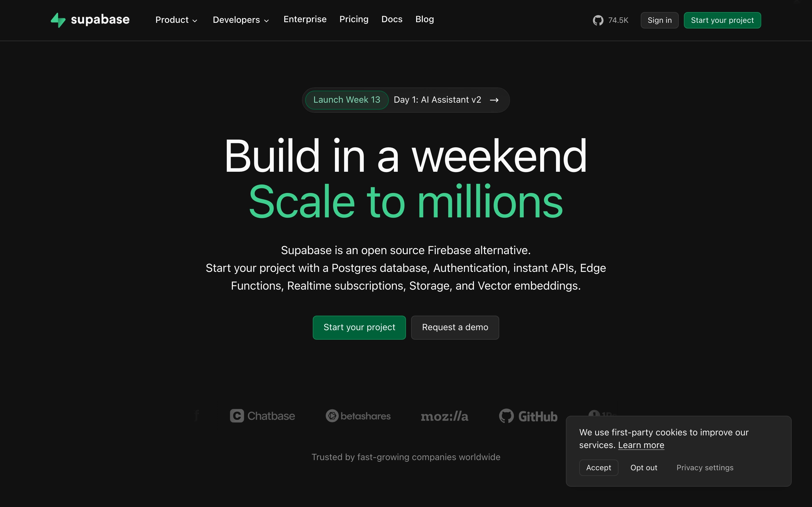The width and height of the screenshot is (812, 507).
Task: Open the Docs link
Action: 392,19
